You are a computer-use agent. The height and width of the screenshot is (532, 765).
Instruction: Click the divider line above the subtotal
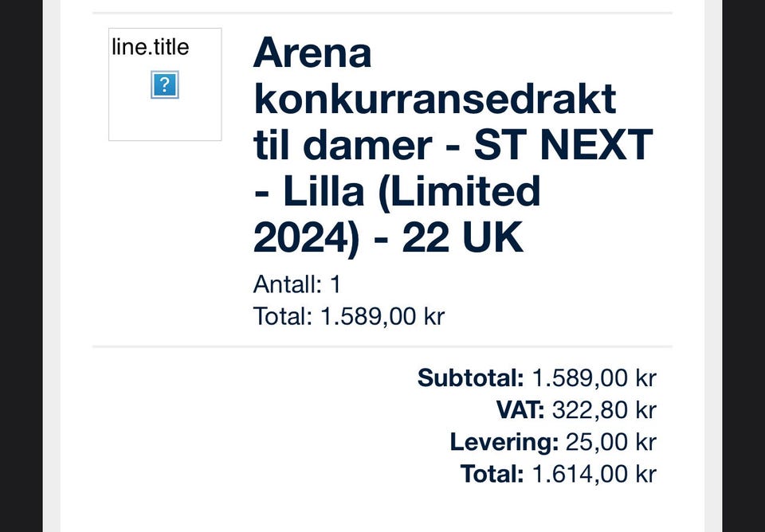(382, 346)
